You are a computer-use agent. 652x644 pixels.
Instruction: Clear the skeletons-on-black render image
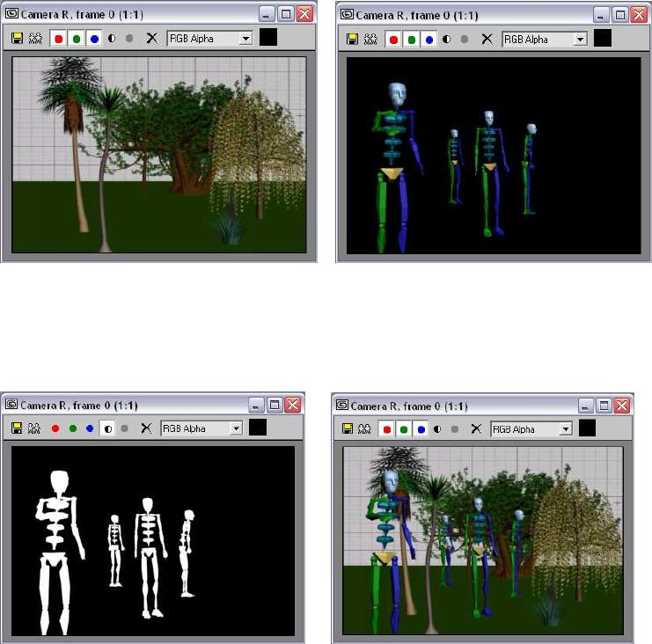click(x=487, y=39)
